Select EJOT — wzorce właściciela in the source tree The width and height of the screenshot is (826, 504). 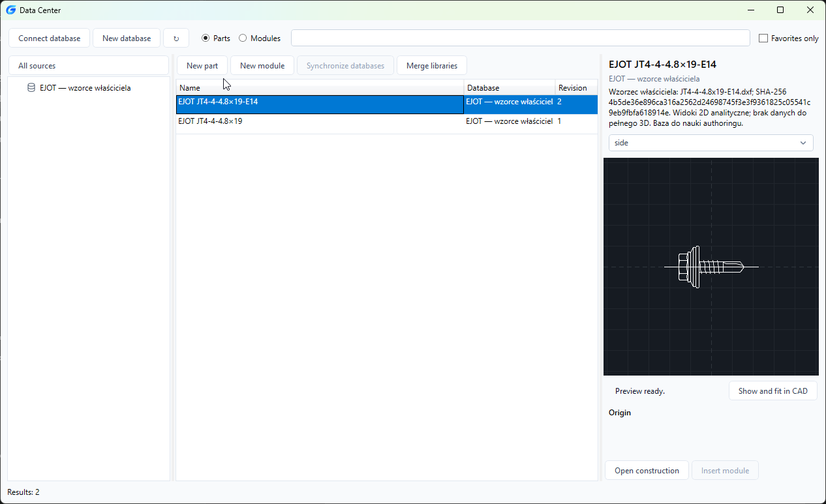85,88
